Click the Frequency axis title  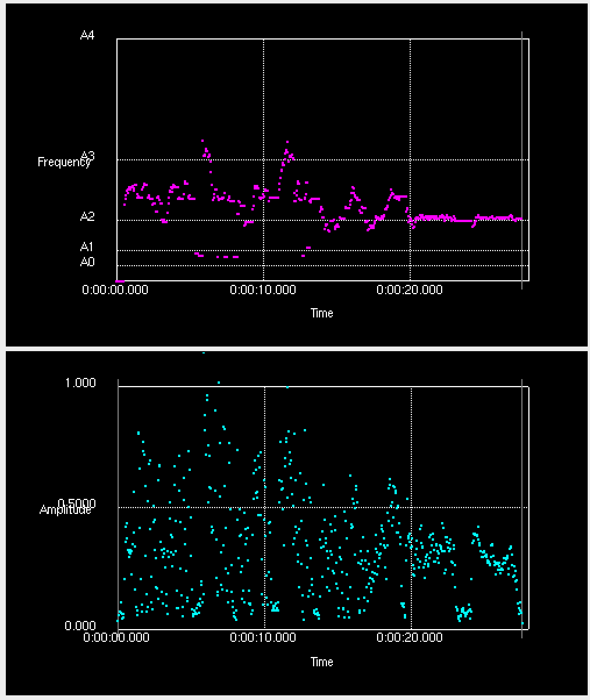point(63,162)
